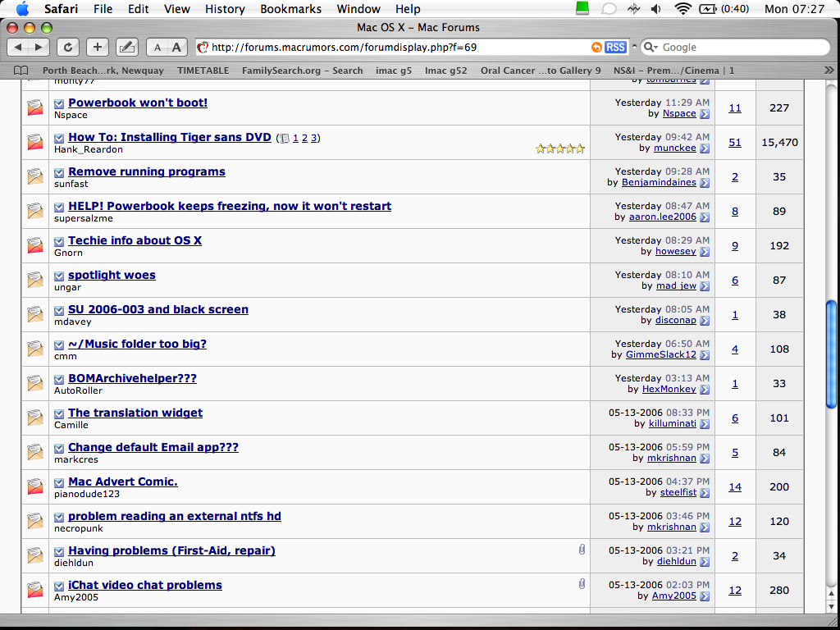Open the arrow box beside spotlight woes
Viewport: 840px width, 630px height.
coord(59,276)
